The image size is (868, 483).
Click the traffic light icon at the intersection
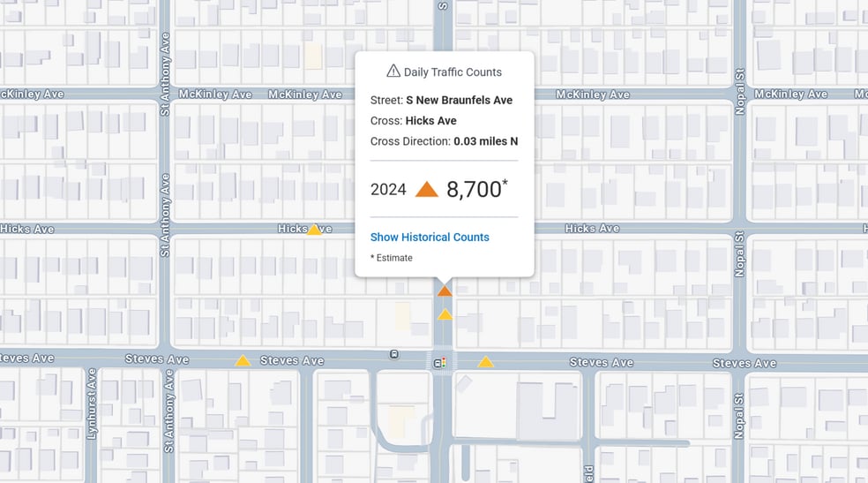coord(445,362)
